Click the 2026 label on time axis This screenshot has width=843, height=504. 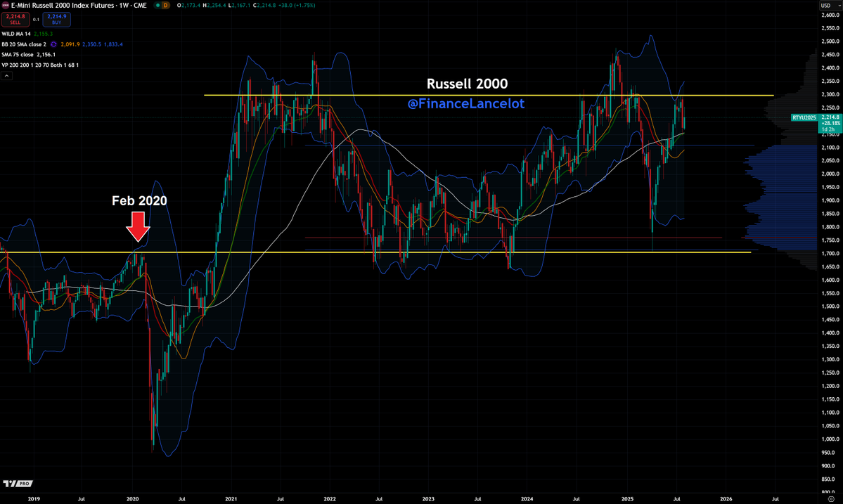726,498
